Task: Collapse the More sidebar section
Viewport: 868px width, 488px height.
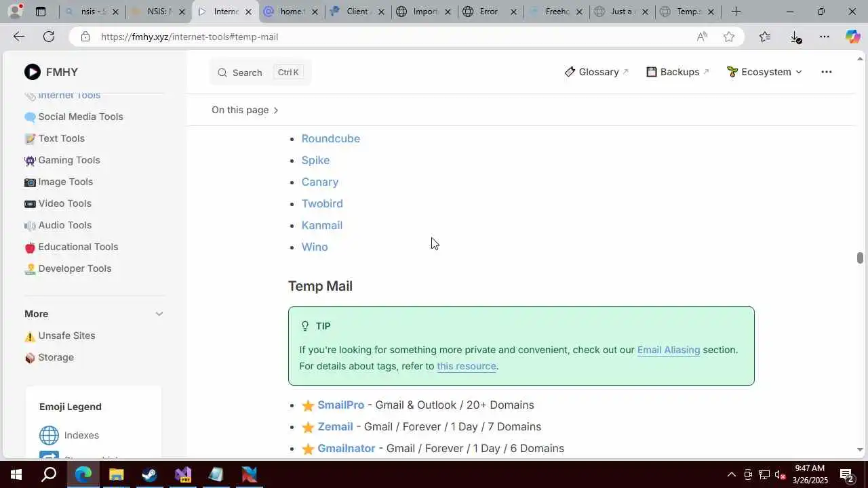Action: pyautogui.click(x=159, y=314)
